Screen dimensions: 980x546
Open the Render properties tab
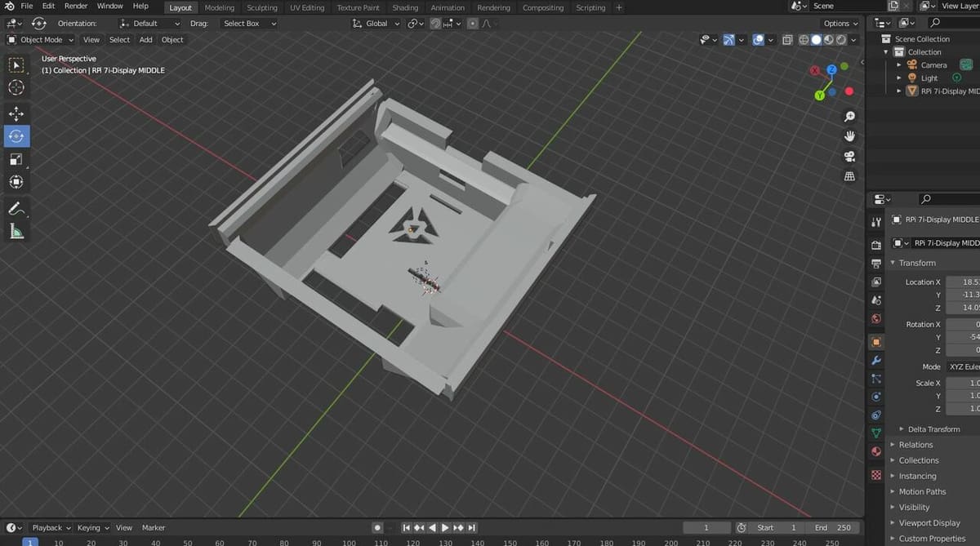tap(876, 244)
